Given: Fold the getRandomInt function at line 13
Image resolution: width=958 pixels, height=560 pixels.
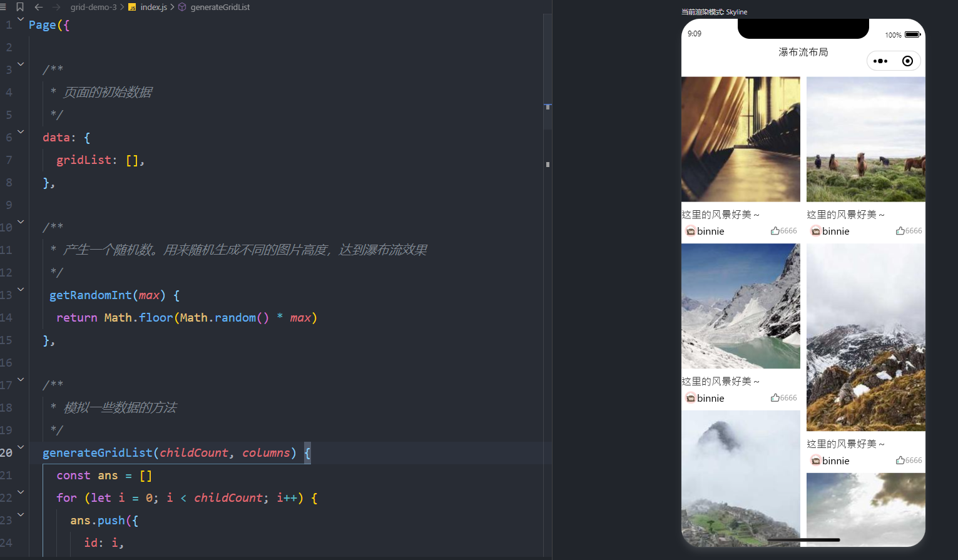Looking at the screenshot, I should click(21, 289).
